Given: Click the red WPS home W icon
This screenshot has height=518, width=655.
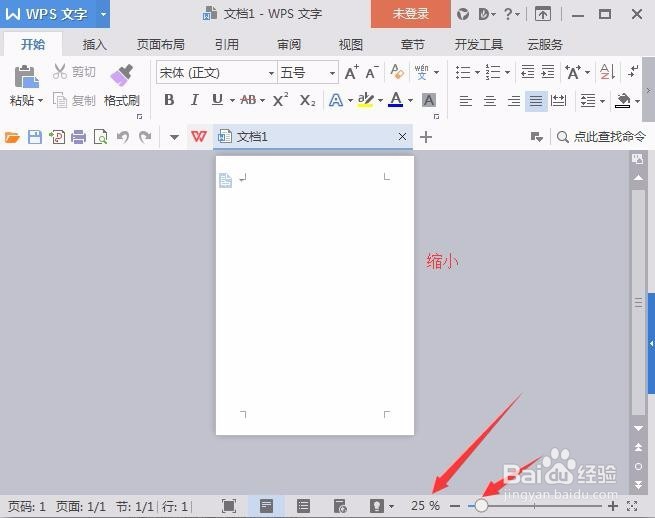Looking at the screenshot, I should (x=199, y=137).
